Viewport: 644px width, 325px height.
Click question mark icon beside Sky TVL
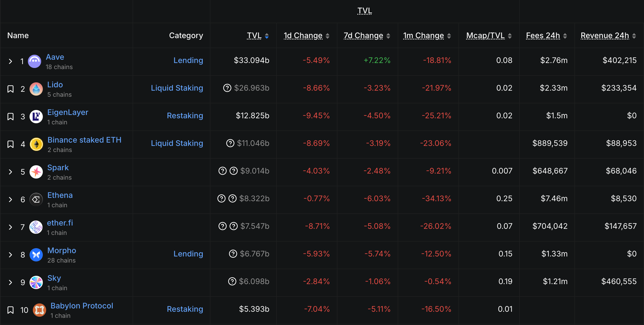point(232,281)
